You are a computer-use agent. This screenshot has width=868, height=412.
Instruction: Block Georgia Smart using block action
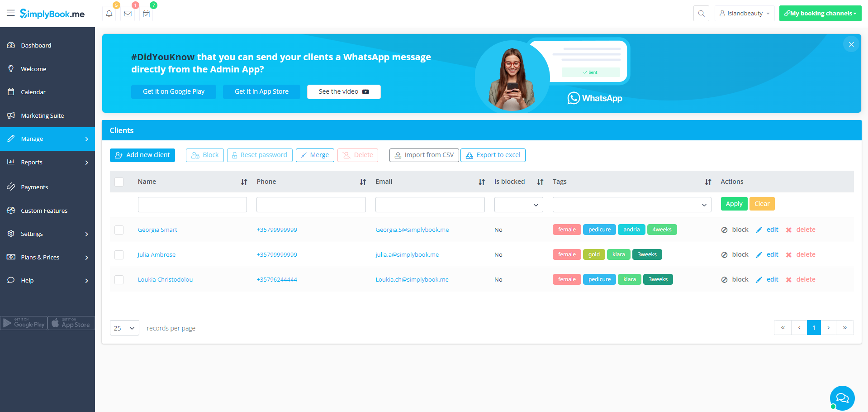point(735,230)
